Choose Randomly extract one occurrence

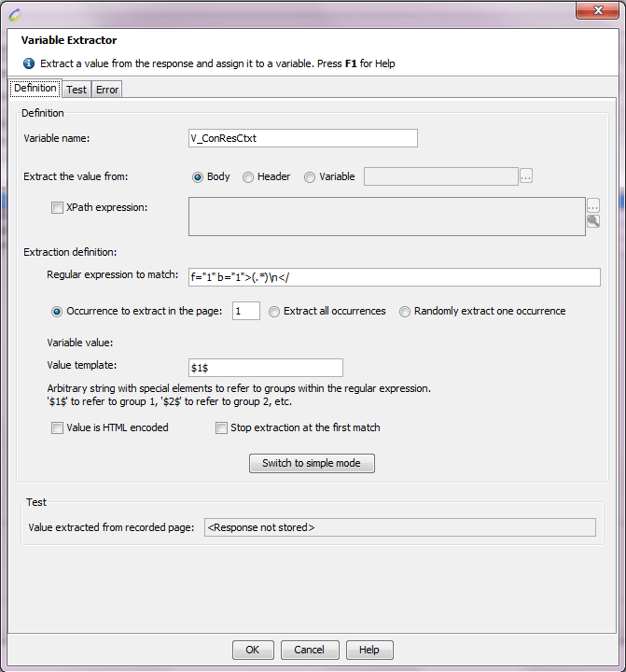pos(405,312)
